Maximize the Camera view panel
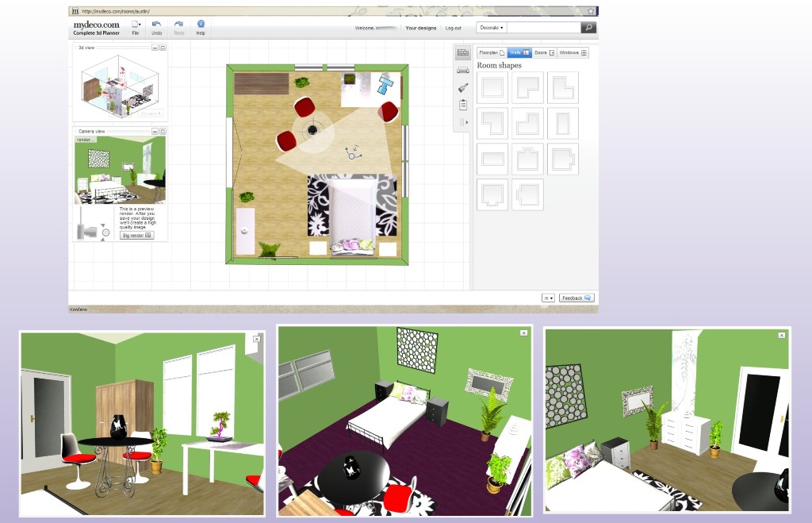 coord(163,131)
